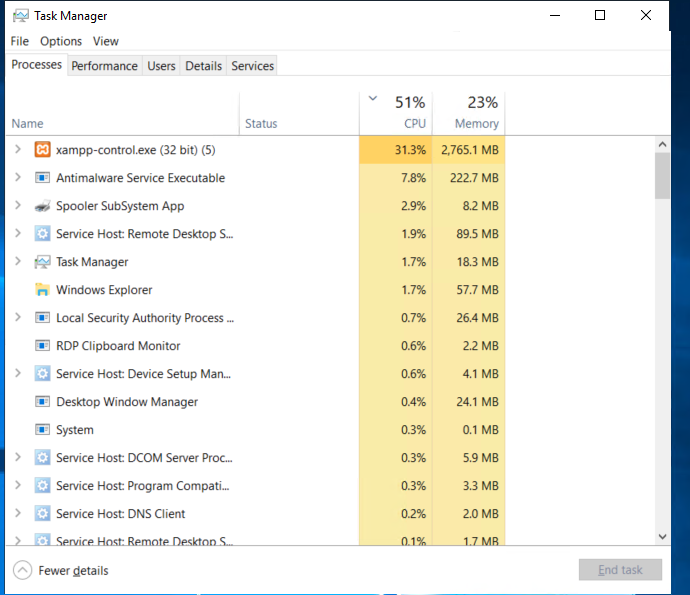Click the Local Security Authority Process icon
The image size is (690, 595).
(42, 318)
